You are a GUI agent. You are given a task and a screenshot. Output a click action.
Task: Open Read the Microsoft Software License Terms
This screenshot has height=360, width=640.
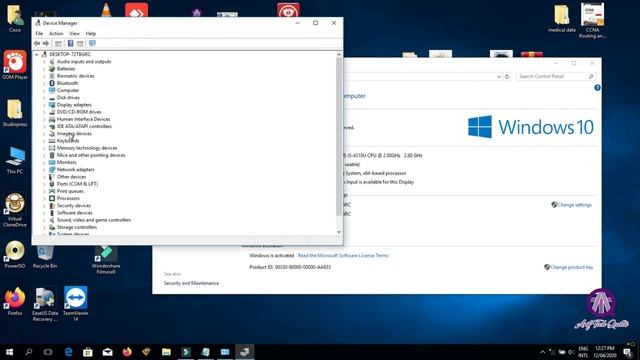[343, 256]
